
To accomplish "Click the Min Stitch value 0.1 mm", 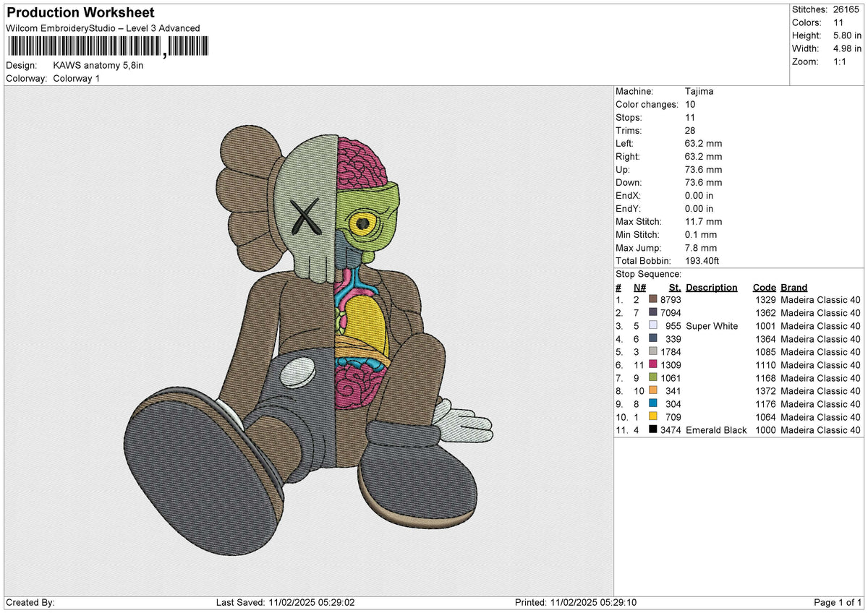I will [701, 234].
